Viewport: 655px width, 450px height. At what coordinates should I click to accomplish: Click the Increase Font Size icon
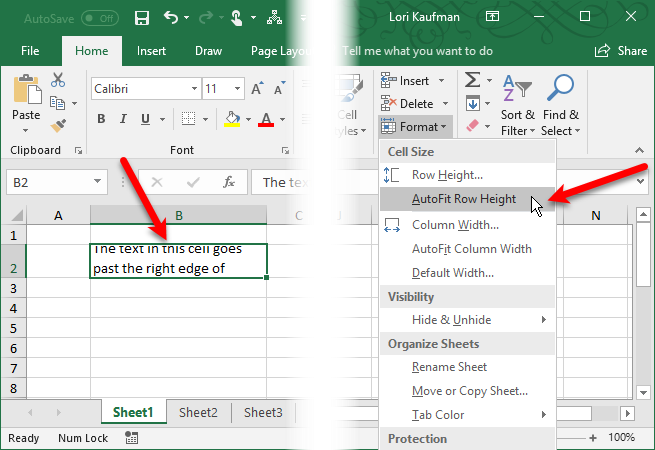[257, 88]
